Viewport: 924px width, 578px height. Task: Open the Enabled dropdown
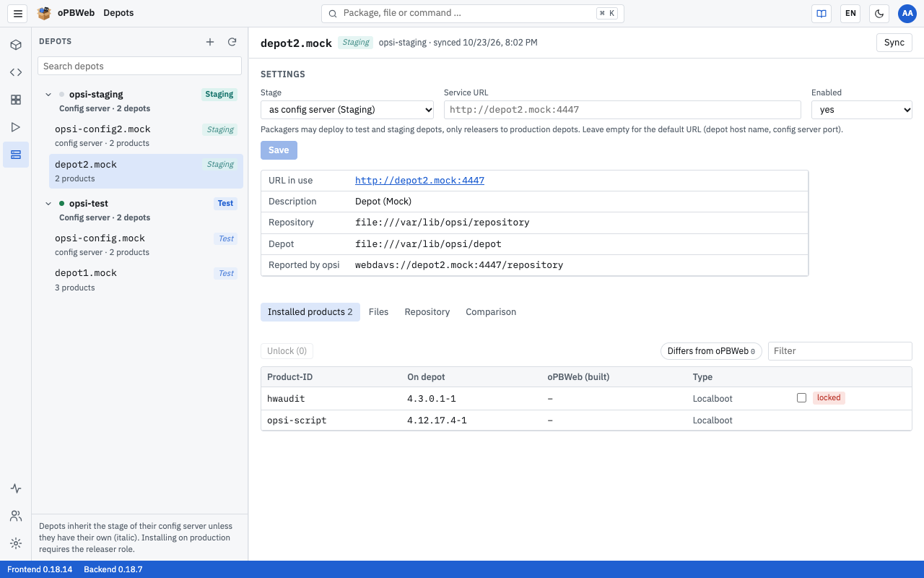[862, 110]
